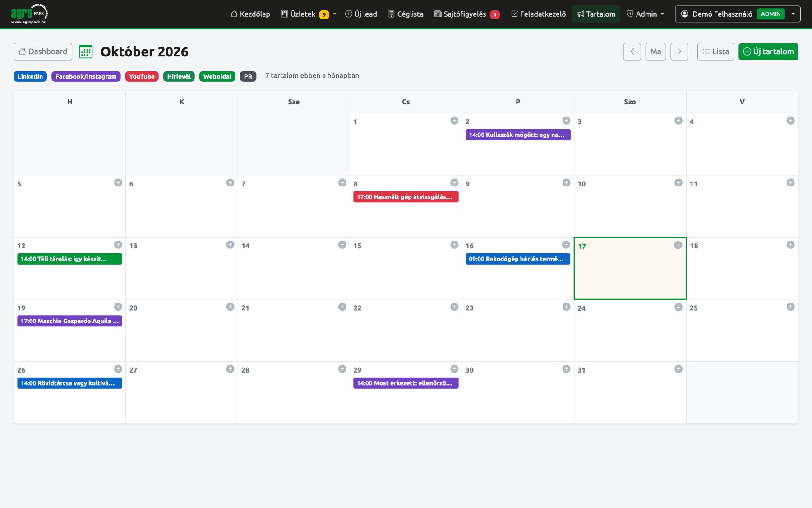Click the LinkedIn channel tag
The width and height of the screenshot is (812, 508).
tap(30, 76)
